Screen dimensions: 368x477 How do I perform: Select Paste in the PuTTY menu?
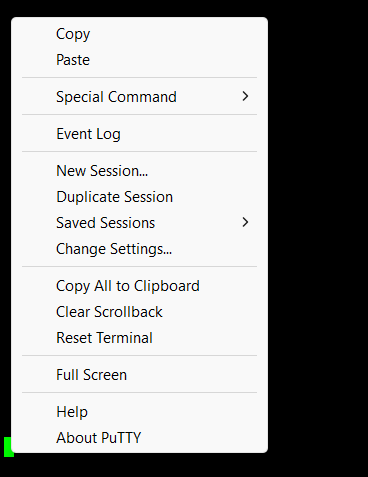(x=139, y=60)
